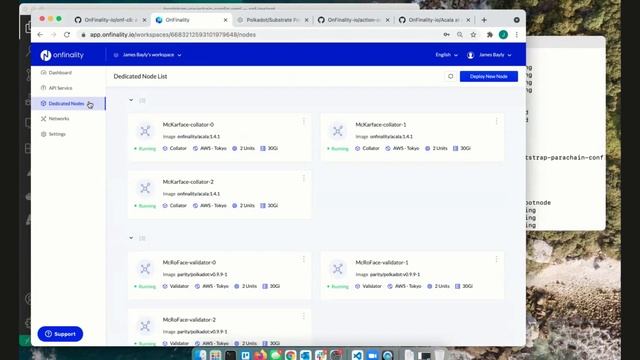Open McRoFace-validator-1 options menu
Screen dimensions: 640x360
click(496, 259)
